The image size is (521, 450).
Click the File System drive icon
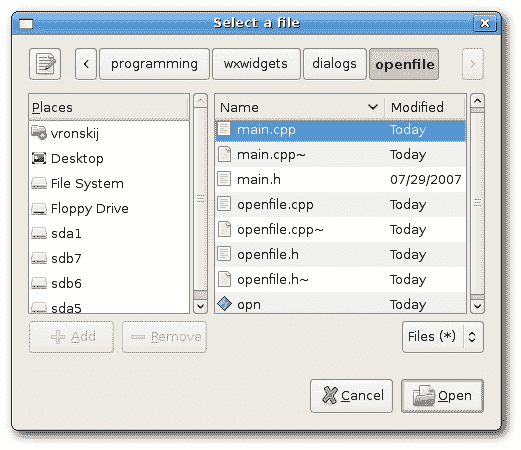(39, 183)
